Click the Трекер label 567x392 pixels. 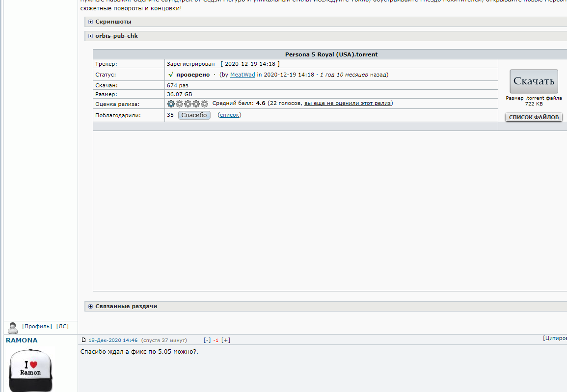(106, 64)
